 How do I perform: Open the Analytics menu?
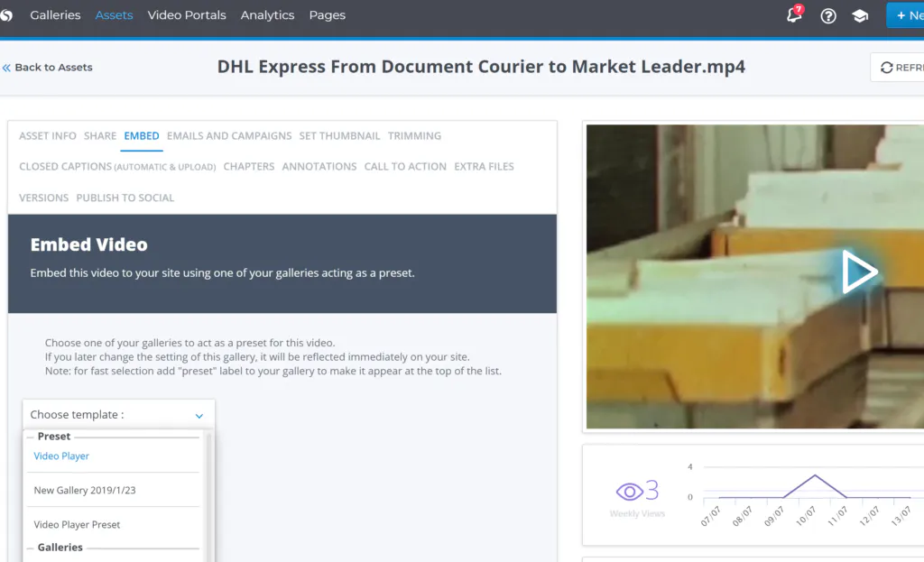(267, 15)
